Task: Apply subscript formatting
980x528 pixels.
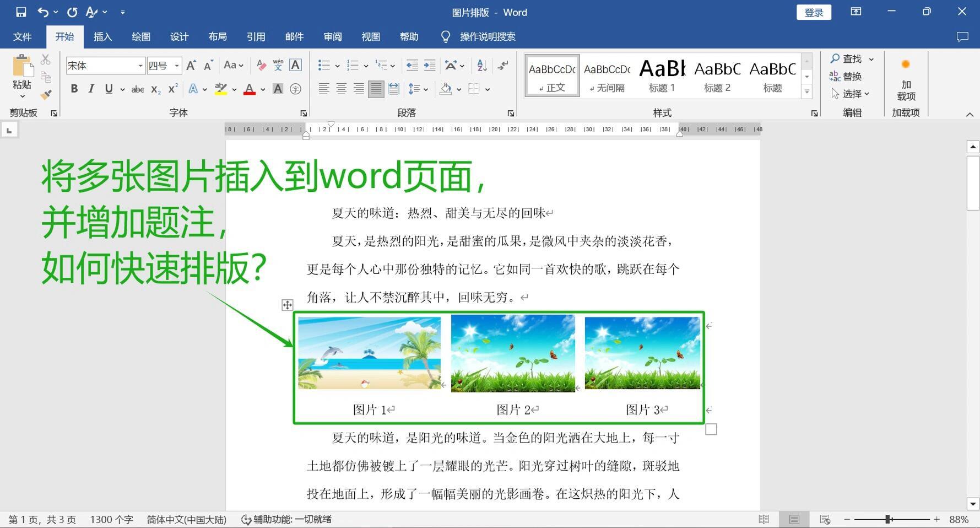Action: tap(156, 89)
